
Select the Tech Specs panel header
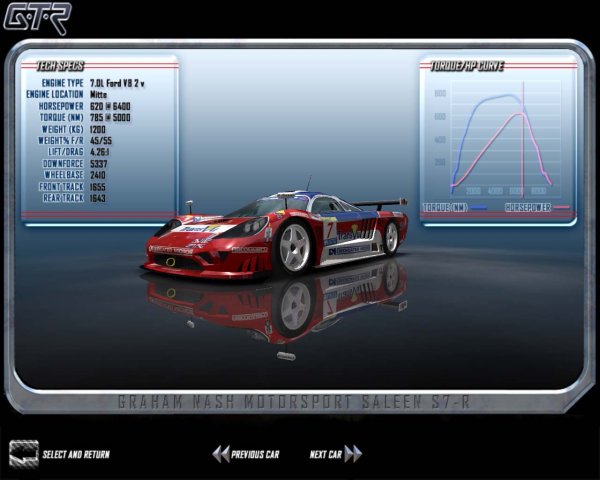point(60,66)
